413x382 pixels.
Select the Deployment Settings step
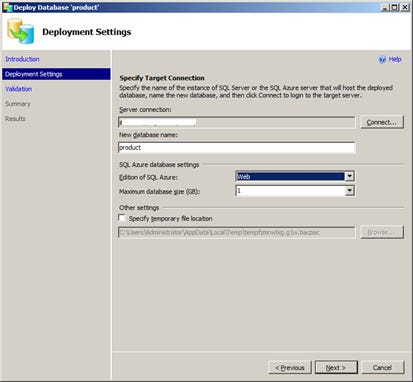(56, 74)
